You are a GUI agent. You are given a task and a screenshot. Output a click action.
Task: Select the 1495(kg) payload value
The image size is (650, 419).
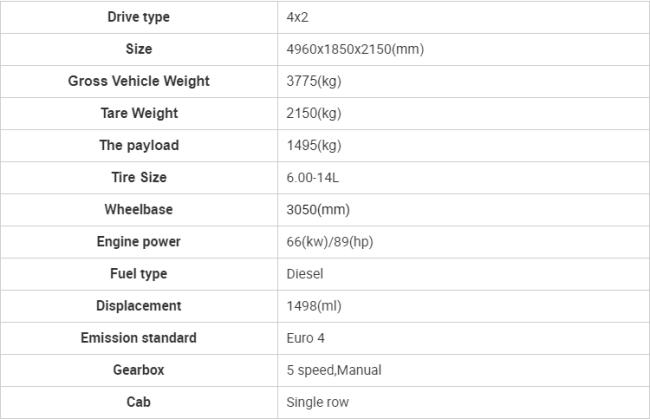pos(314,145)
